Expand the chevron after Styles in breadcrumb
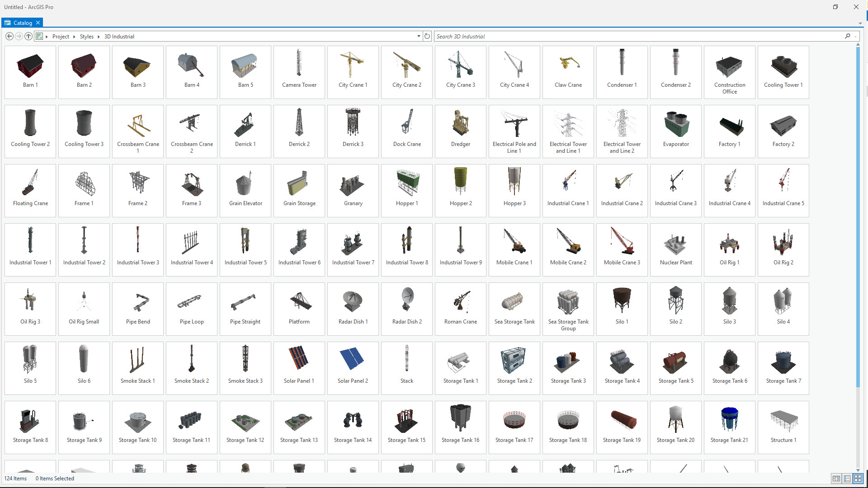Viewport: 868px width, 488px height. click(x=99, y=36)
